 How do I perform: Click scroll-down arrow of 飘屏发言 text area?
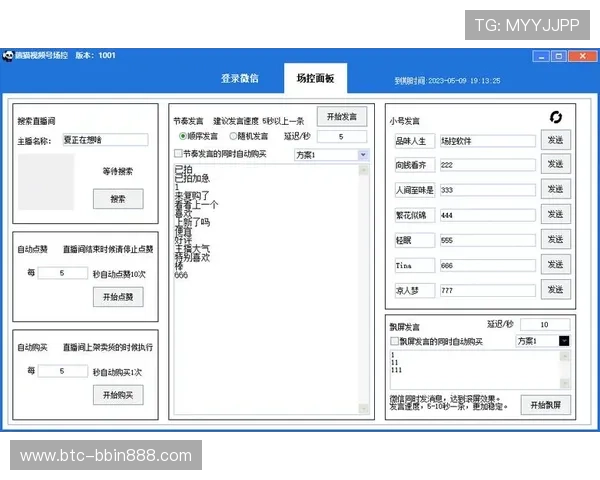tap(565, 383)
